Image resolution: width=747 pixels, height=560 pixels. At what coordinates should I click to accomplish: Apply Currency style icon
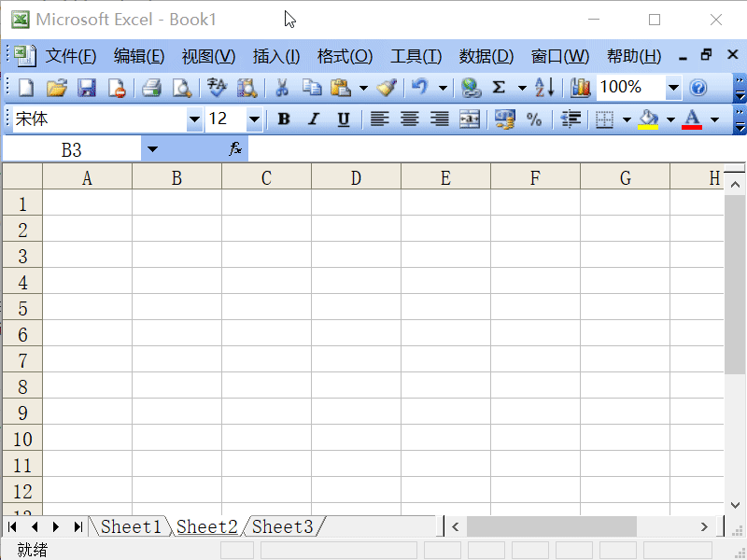pos(505,119)
